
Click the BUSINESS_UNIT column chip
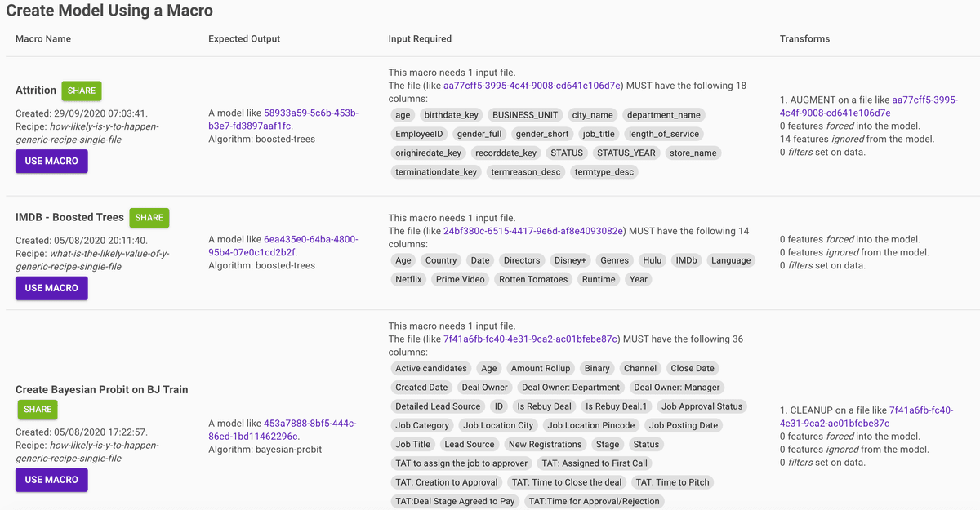point(524,115)
